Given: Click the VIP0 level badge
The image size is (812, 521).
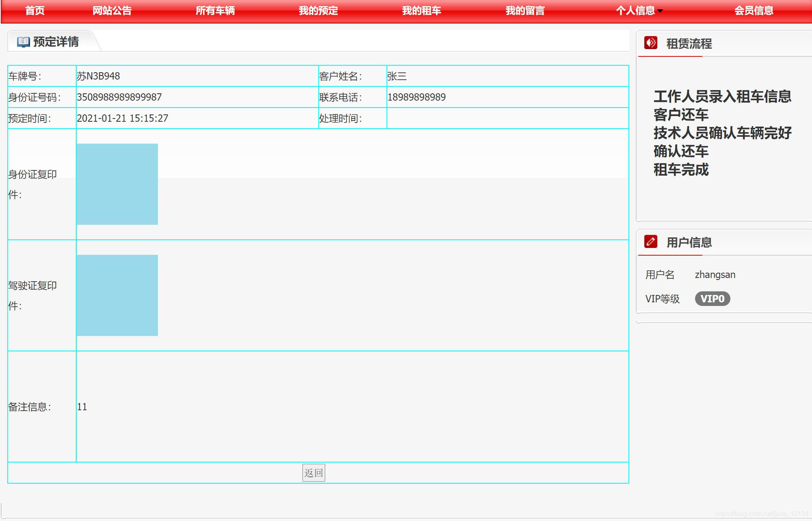Looking at the screenshot, I should [713, 299].
